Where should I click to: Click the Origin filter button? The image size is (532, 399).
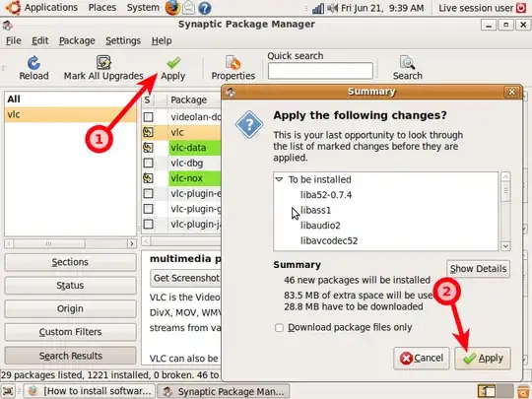point(70,309)
